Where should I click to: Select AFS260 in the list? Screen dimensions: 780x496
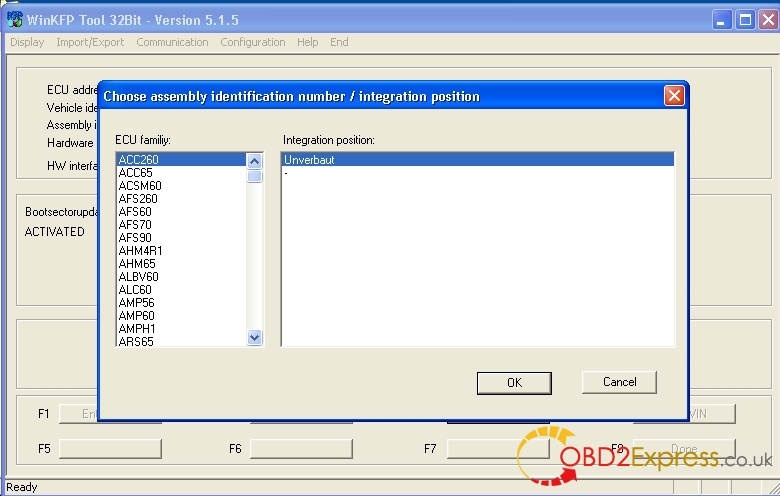[x=137, y=199]
